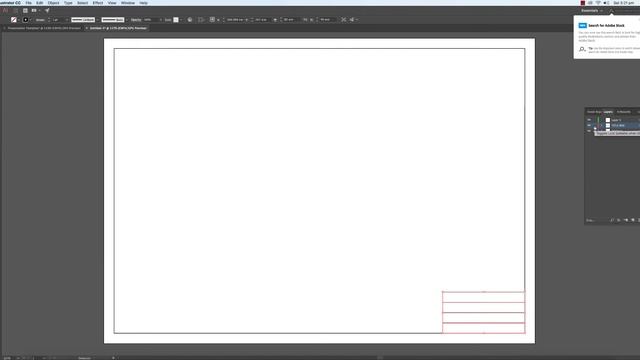Open the stroke weight dropdown arrow
Viewport: 640px width, 360px height.
[67, 20]
